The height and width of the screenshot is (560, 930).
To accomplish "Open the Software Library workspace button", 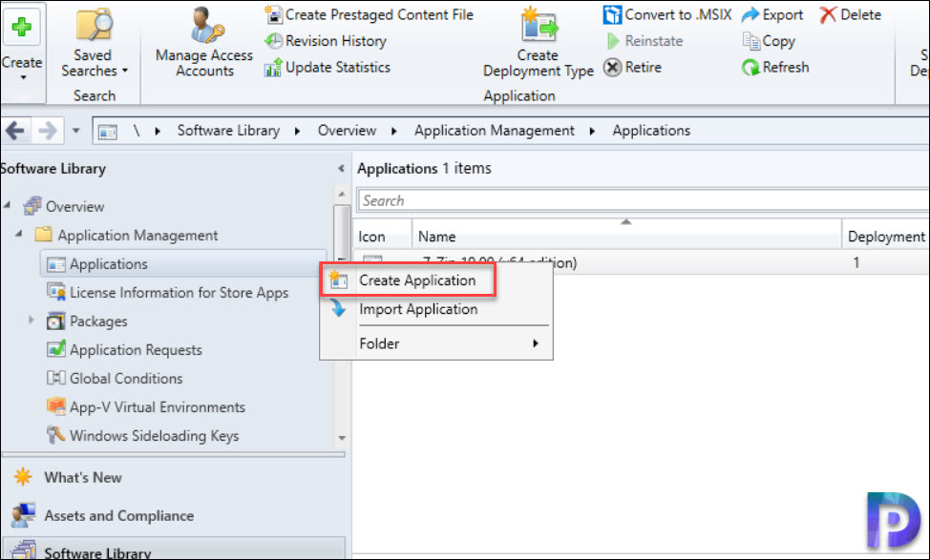I will pyautogui.click(x=174, y=550).
